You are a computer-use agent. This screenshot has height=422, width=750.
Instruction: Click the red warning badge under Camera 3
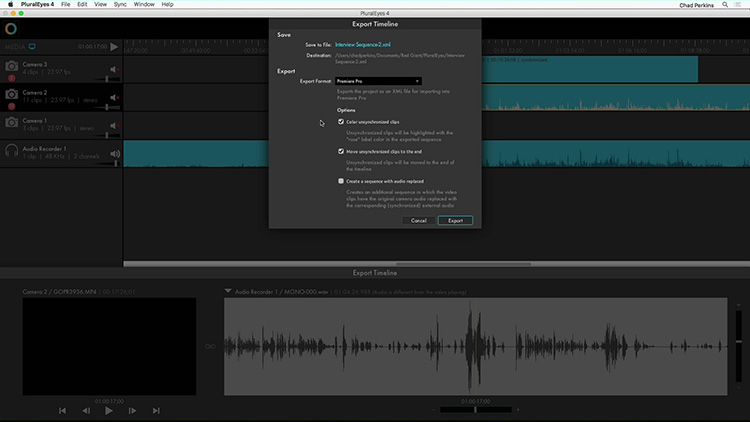pos(11,78)
